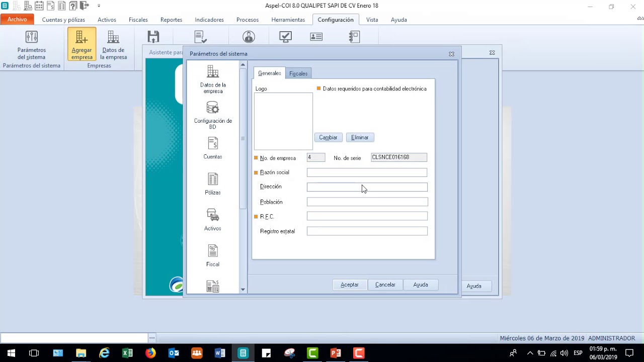This screenshot has width=644, height=362.
Task: Click the ID card ribbon icon
Action: click(x=316, y=37)
